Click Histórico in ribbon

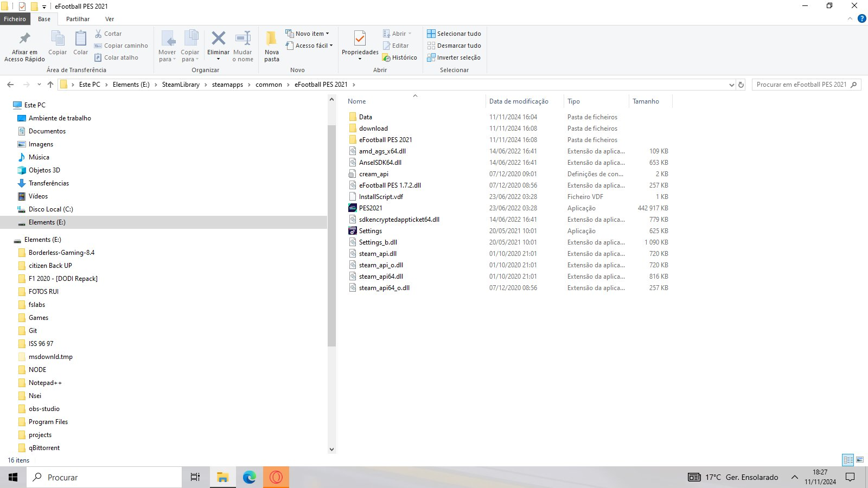400,57
